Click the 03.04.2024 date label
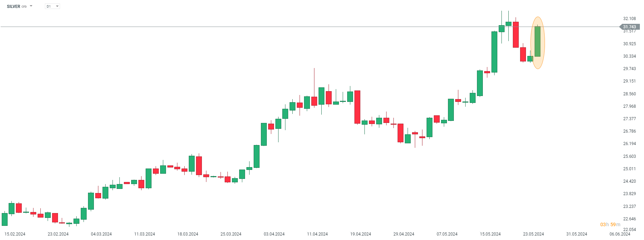Image resolution: width=644 pixels, height=240 pixels. coord(274,234)
